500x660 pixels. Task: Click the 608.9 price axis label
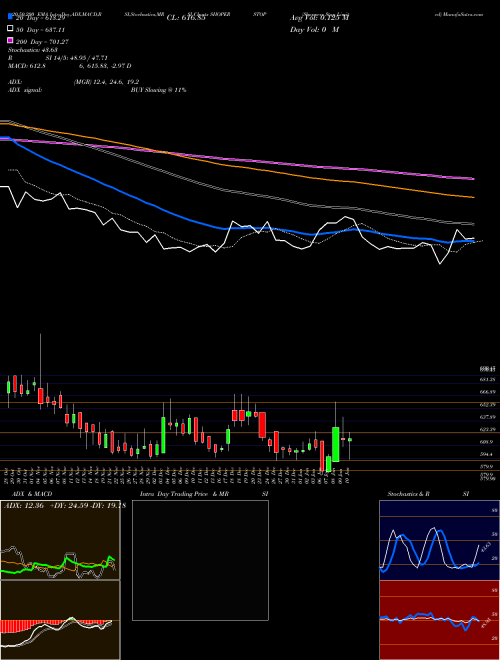(x=487, y=442)
